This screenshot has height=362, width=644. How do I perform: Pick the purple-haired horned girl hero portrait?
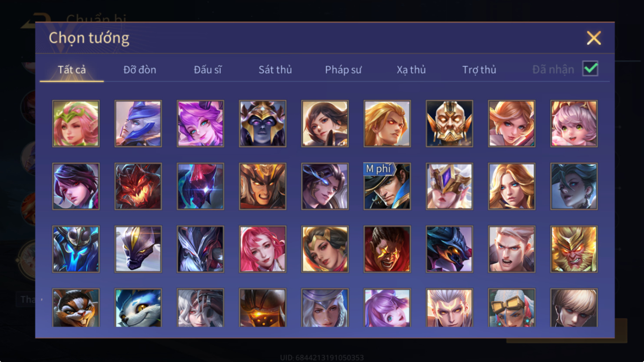point(200,124)
